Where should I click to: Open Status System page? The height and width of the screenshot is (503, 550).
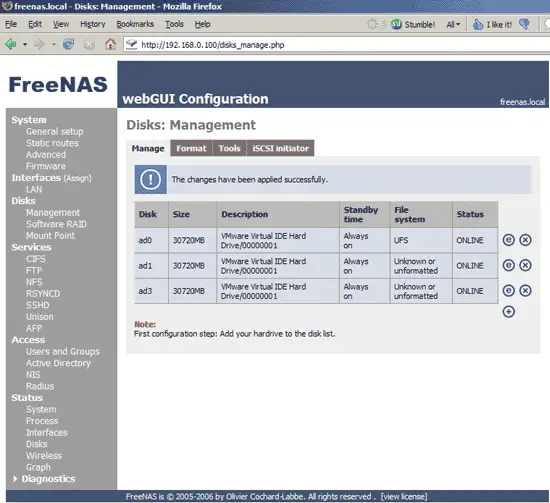coord(41,409)
